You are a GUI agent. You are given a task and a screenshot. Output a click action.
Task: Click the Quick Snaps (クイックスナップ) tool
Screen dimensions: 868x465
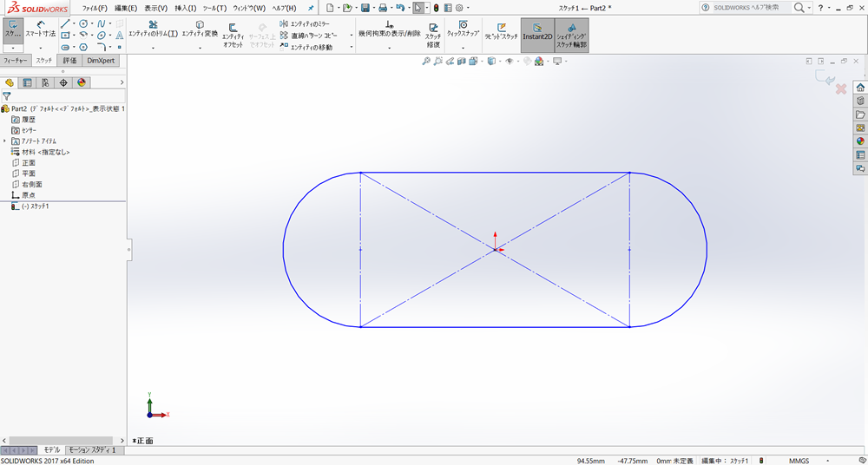[x=463, y=29]
